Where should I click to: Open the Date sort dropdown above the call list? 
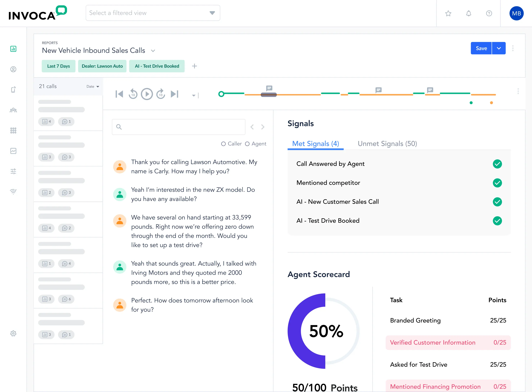93,86
